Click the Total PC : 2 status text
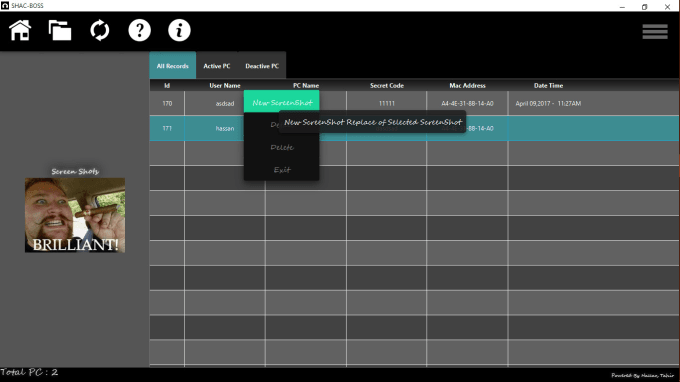The width and height of the screenshot is (680, 382). click(x=29, y=372)
